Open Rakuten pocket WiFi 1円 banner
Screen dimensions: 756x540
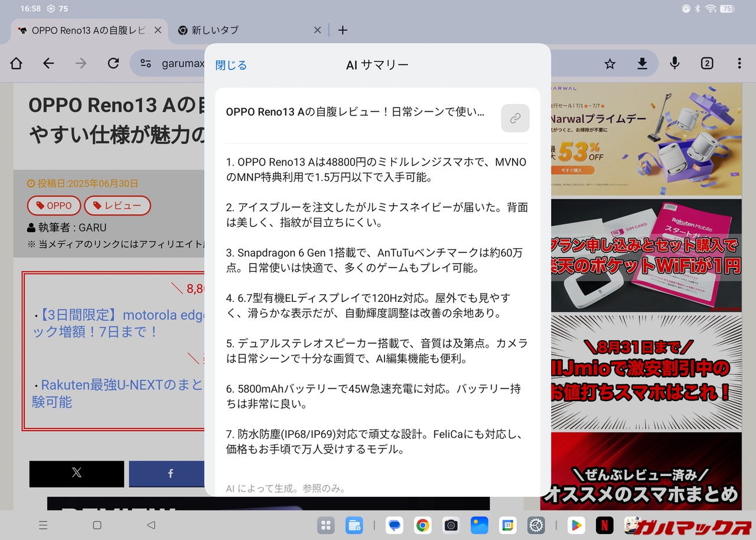(x=646, y=255)
